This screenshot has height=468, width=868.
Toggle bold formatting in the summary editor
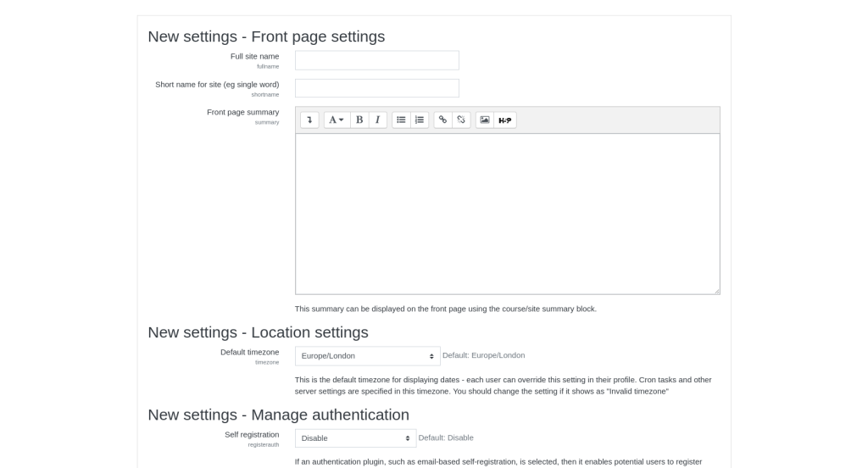point(359,120)
